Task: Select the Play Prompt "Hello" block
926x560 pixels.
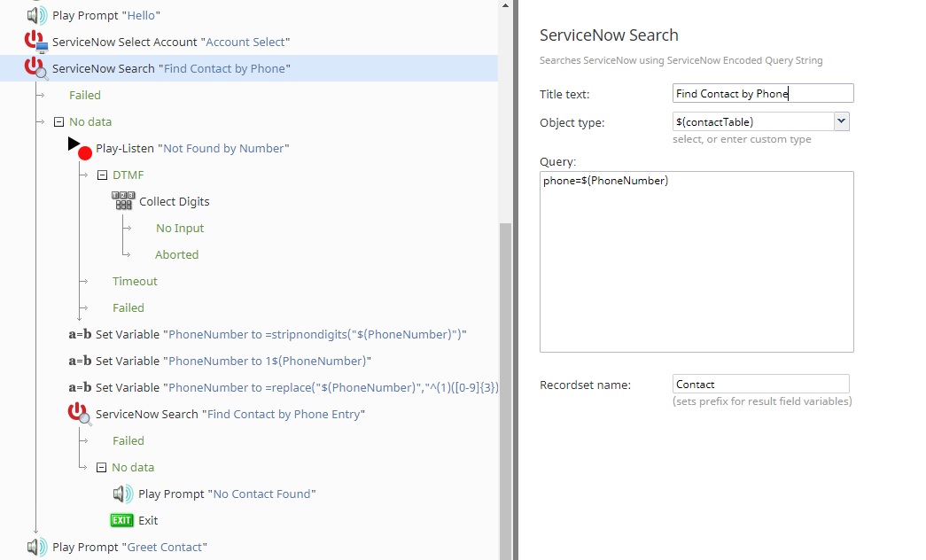Action: [106, 15]
